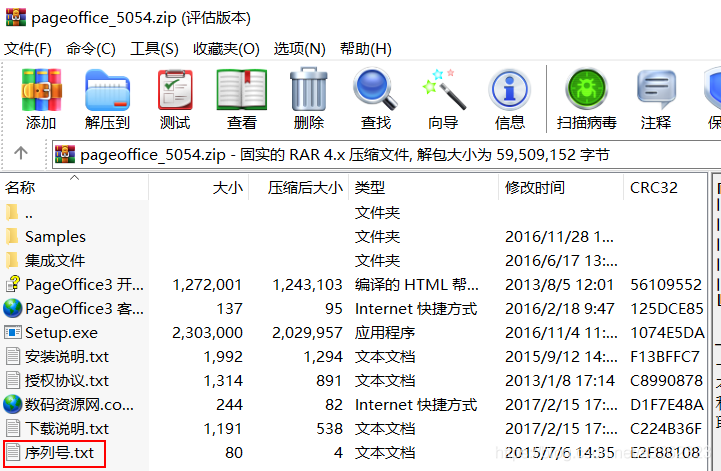The height and width of the screenshot is (471, 721).
Task: Click compressed size 538 of 下载说明.txt
Action: [329, 428]
